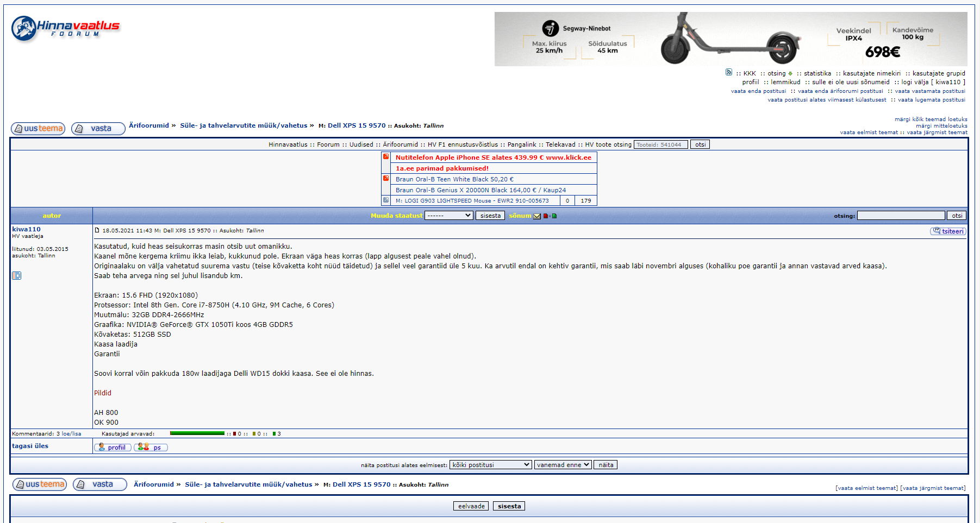Screen dimensions: 980x523
Task: Click 'Uudised' in forum nav bar
Action: pos(361,144)
